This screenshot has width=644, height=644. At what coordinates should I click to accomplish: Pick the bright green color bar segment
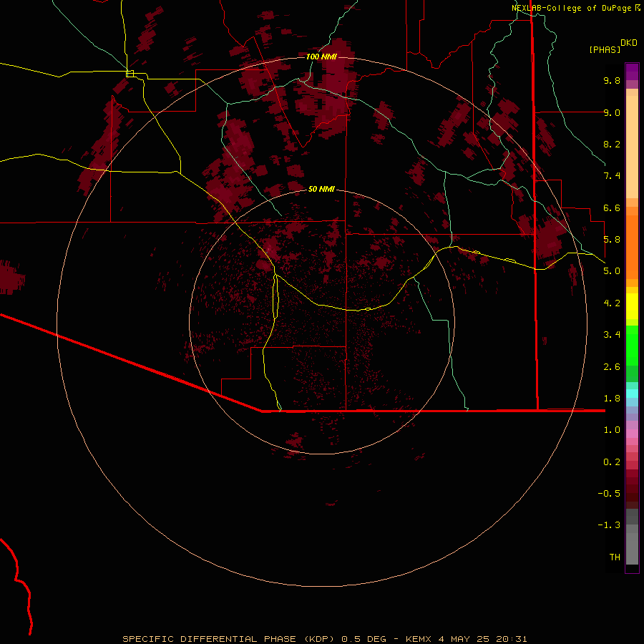click(632, 346)
